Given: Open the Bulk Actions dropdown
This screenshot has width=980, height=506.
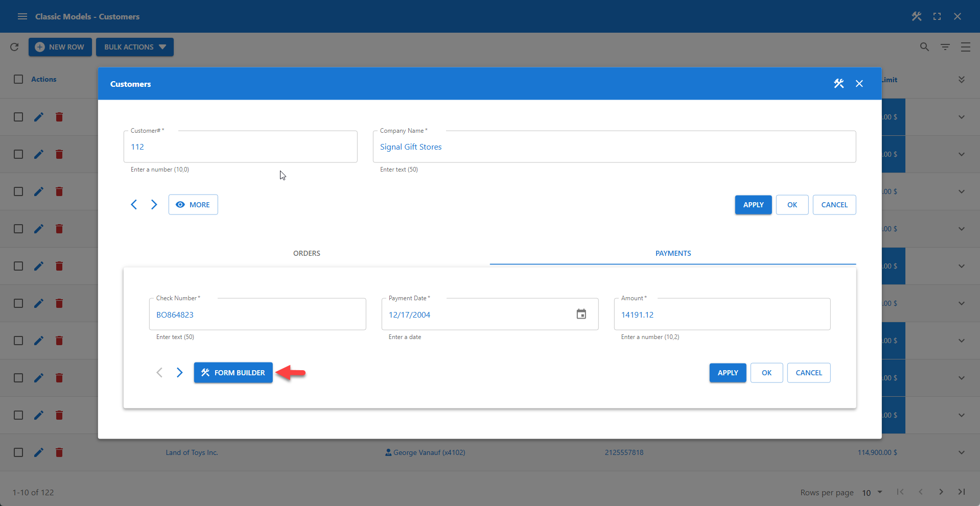Looking at the screenshot, I should [x=134, y=46].
